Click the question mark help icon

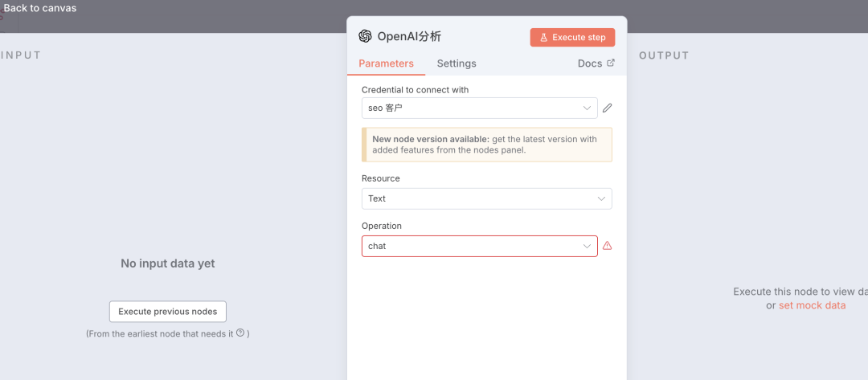click(x=240, y=333)
